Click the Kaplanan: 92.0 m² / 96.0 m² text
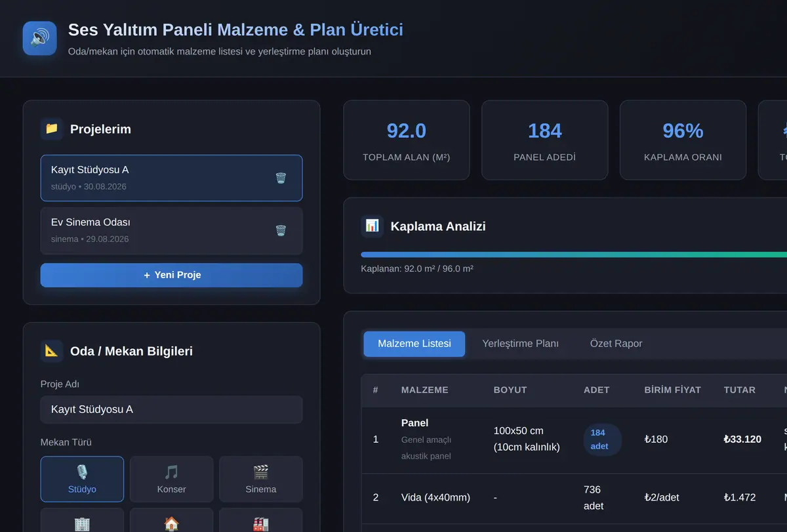Image resolution: width=787 pixels, height=532 pixels. (x=417, y=269)
